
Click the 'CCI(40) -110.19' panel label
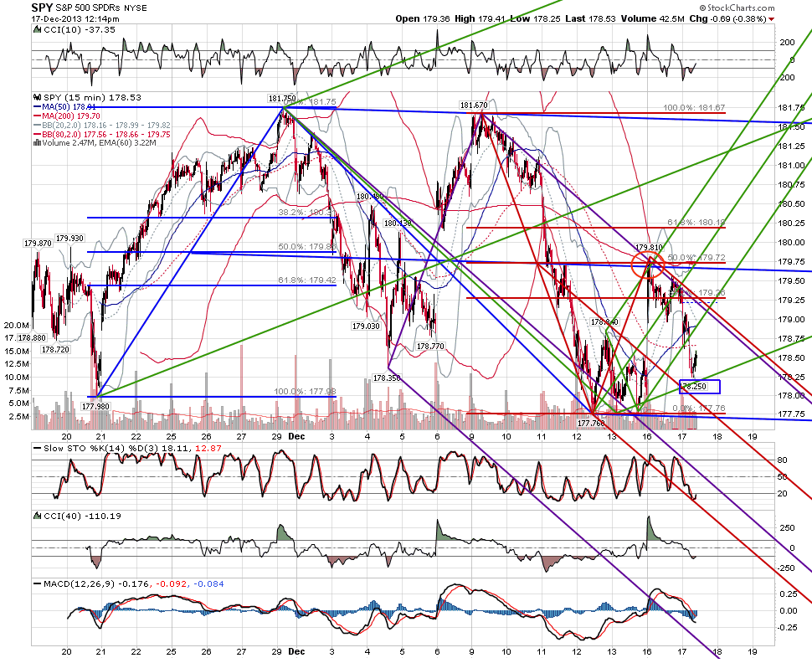82,516
